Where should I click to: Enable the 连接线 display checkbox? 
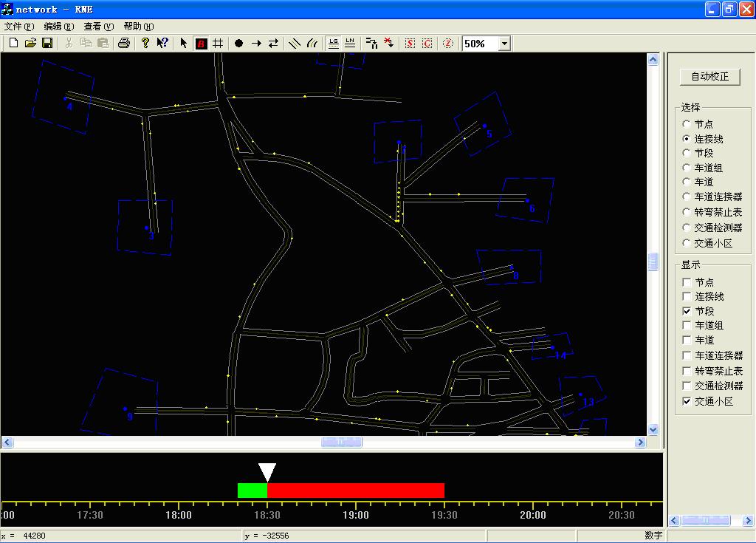[x=687, y=296]
